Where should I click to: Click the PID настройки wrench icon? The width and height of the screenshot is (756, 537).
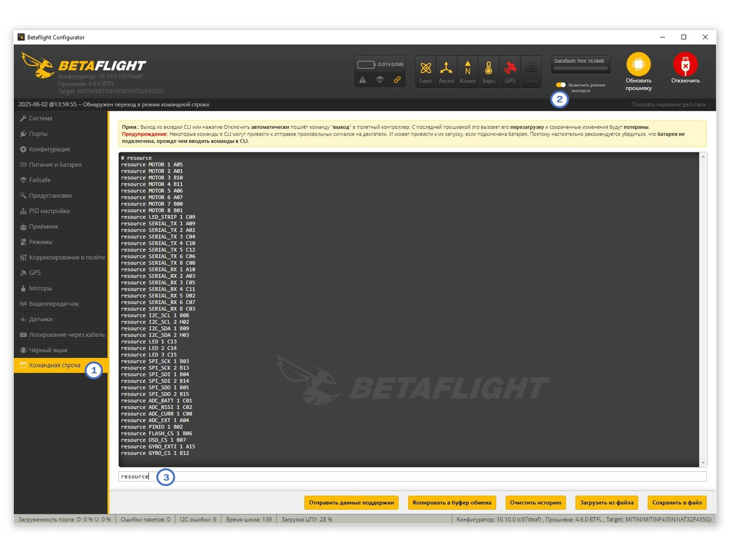[x=23, y=211]
